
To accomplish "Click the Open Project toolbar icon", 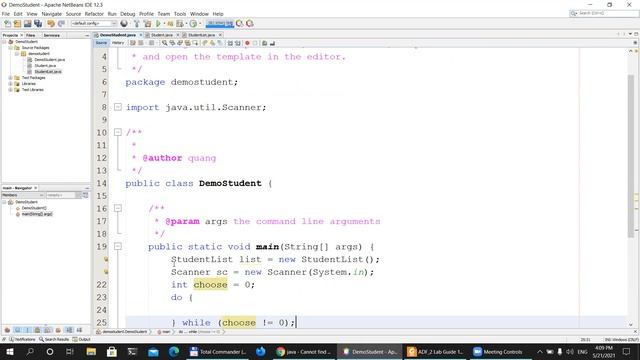I will [27, 24].
